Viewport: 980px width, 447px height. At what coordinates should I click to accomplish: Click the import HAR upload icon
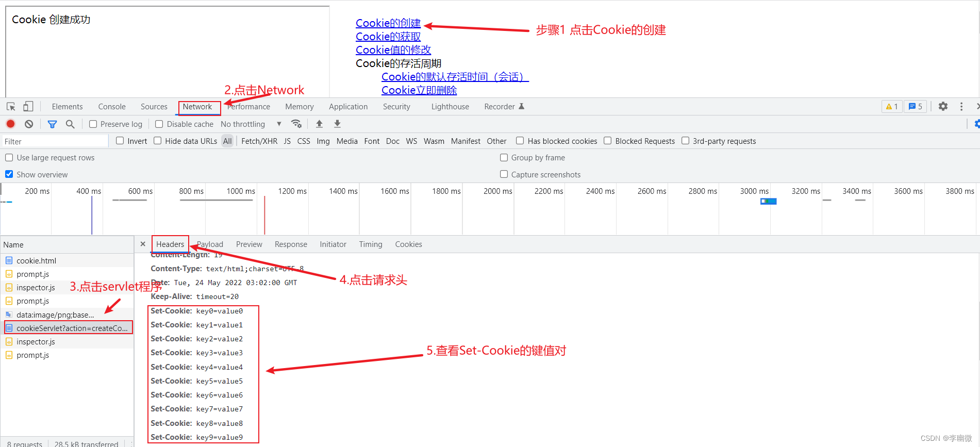point(319,124)
